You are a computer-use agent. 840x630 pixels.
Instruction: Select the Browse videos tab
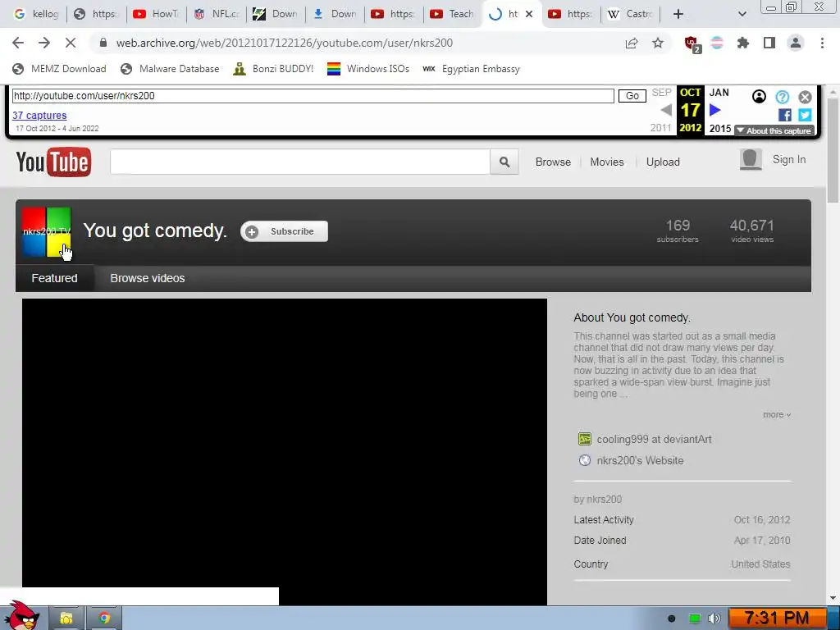tap(148, 278)
